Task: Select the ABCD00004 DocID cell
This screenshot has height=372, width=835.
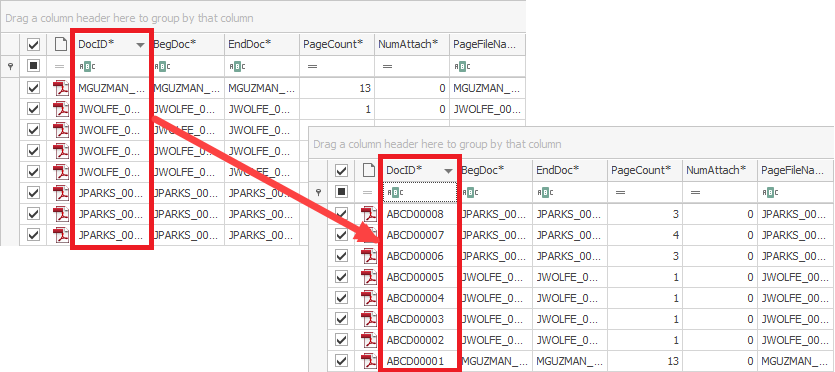Action: pyautogui.click(x=420, y=298)
